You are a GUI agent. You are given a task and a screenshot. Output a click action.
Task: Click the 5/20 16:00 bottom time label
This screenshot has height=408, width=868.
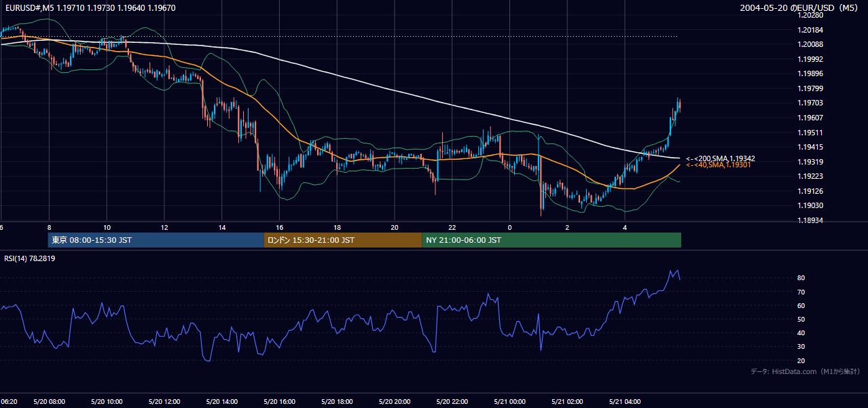(279, 402)
